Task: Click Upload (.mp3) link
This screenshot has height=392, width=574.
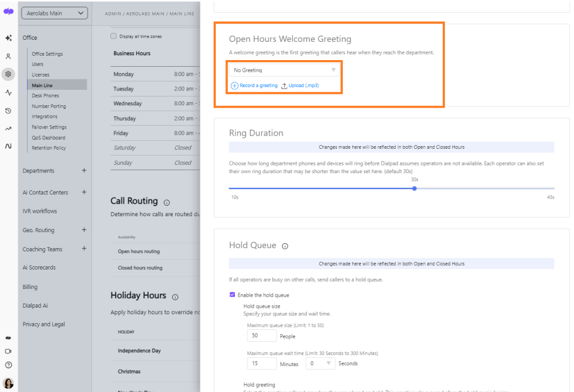Action: click(x=300, y=86)
